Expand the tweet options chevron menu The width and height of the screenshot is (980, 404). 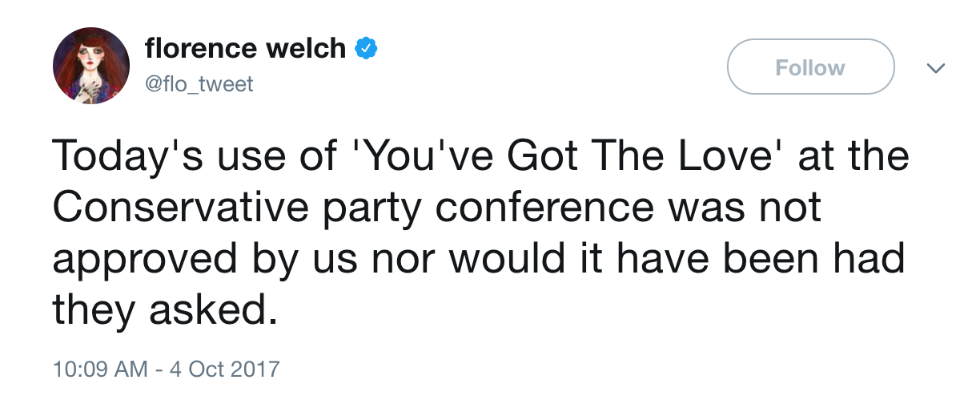tap(935, 69)
